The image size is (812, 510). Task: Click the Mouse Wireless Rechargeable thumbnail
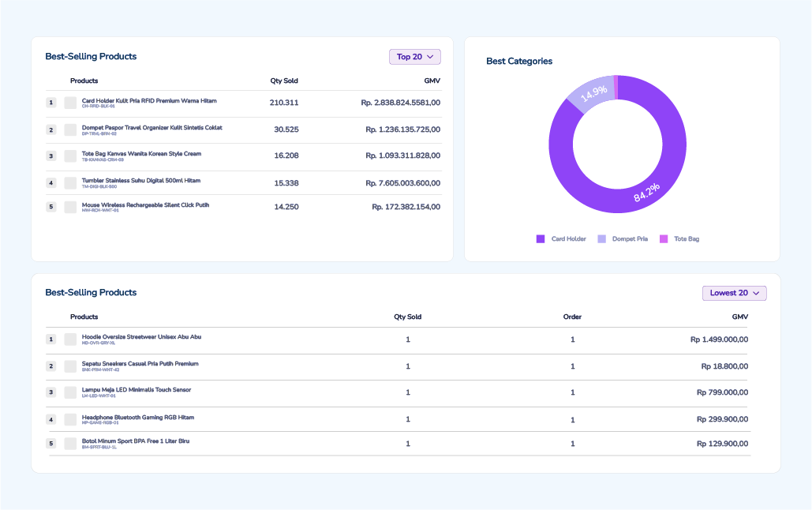(x=70, y=207)
